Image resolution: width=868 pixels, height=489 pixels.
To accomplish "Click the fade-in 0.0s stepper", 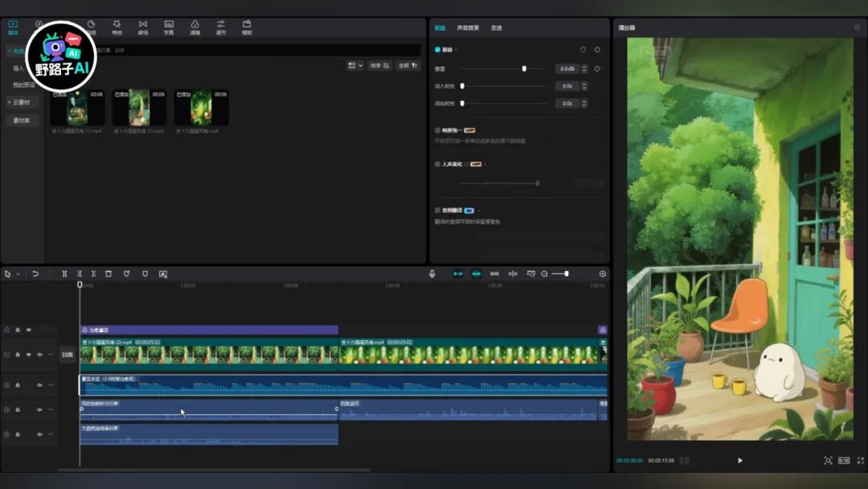I will (584, 86).
